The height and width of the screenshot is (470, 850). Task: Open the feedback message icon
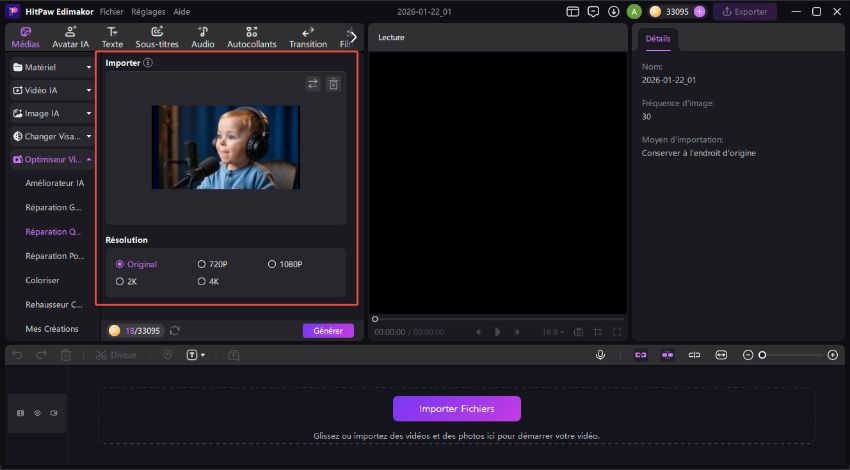593,11
